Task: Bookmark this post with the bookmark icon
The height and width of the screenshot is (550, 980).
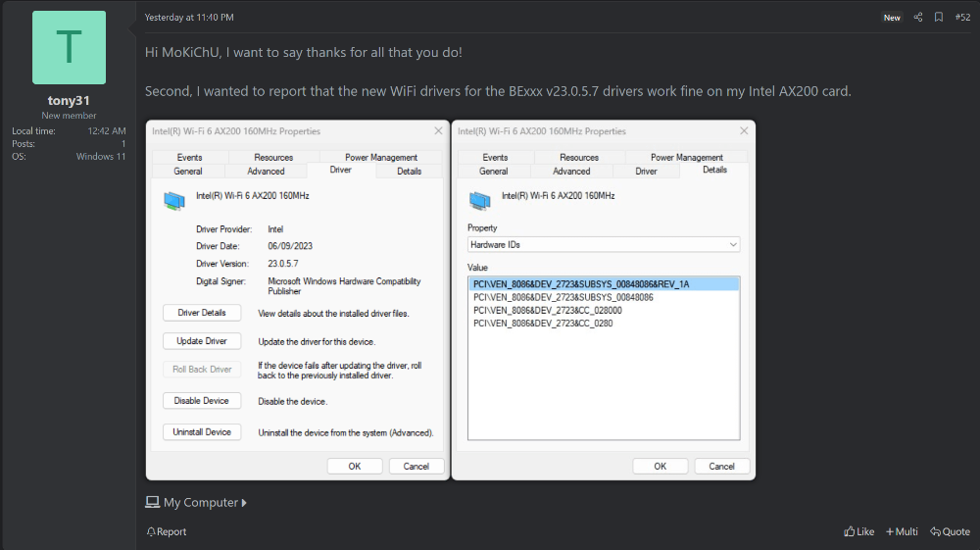Action: click(x=938, y=18)
